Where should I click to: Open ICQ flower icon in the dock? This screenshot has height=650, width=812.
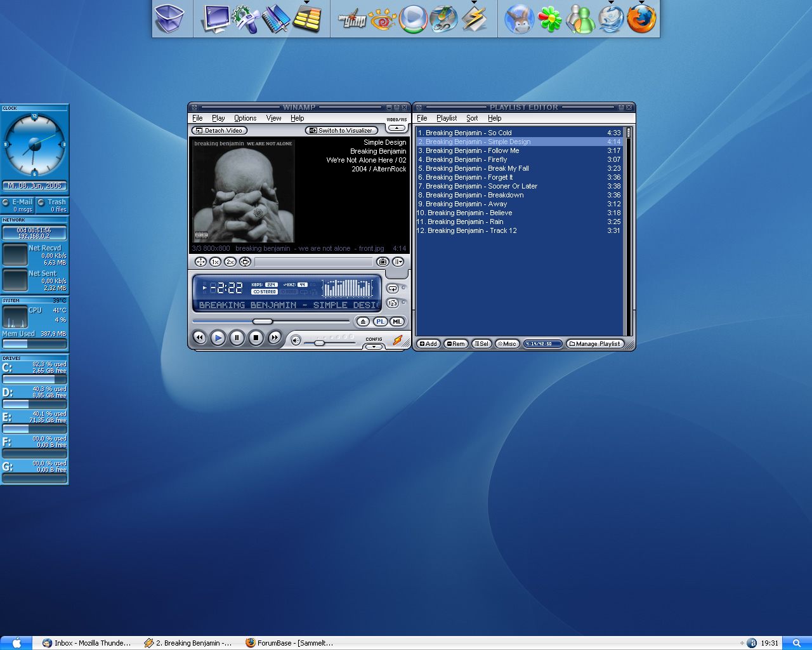550,18
